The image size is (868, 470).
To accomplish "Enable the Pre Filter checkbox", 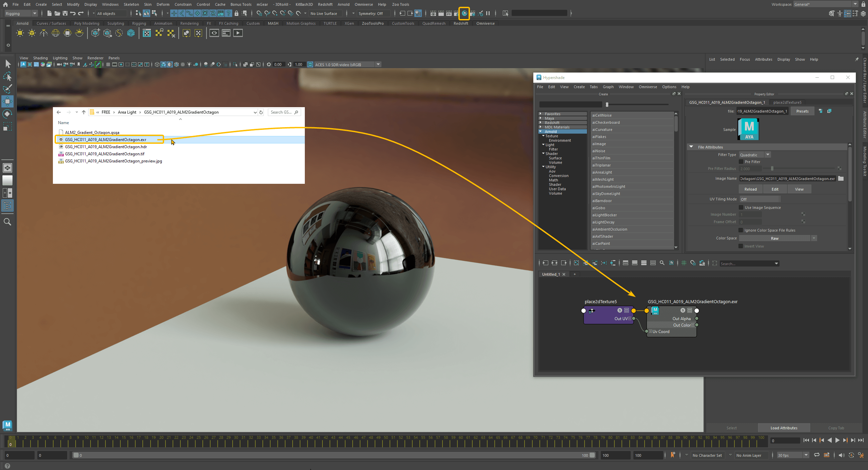I will tap(741, 162).
